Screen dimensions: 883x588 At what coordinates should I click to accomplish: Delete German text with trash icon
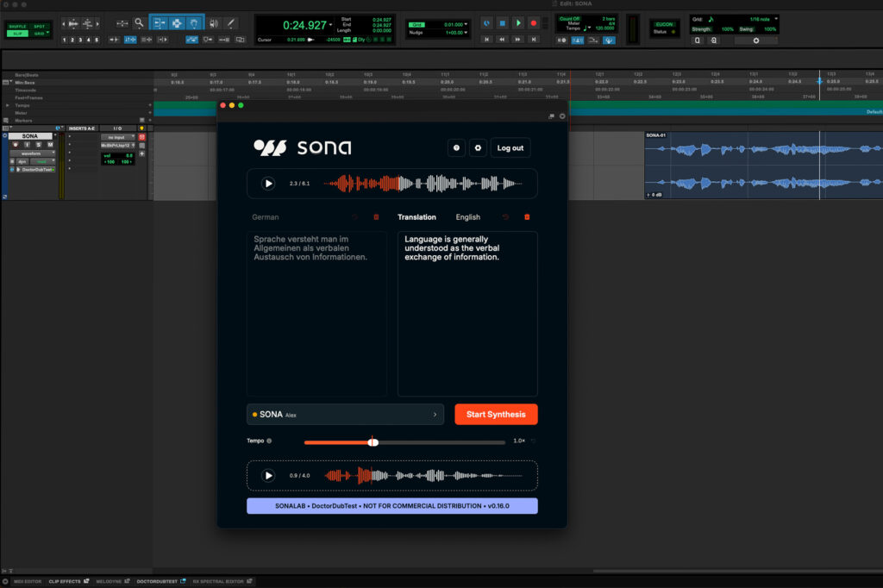376,217
